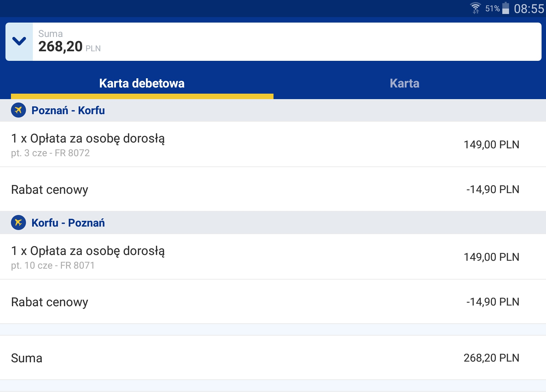Image resolution: width=546 pixels, height=392 pixels.
Task: Tap the 268,20 PLN total in header
Action: [x=69, y=46]
